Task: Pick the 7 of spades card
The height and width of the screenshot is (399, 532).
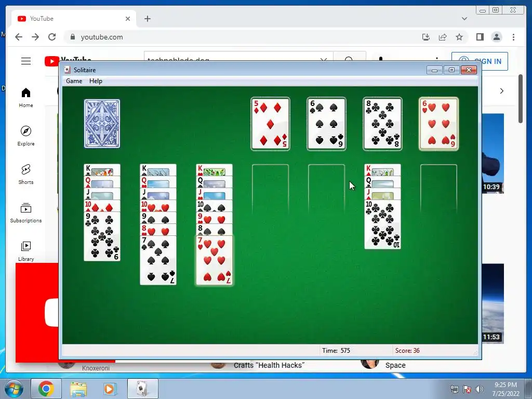Action: [x=158, y=260]
